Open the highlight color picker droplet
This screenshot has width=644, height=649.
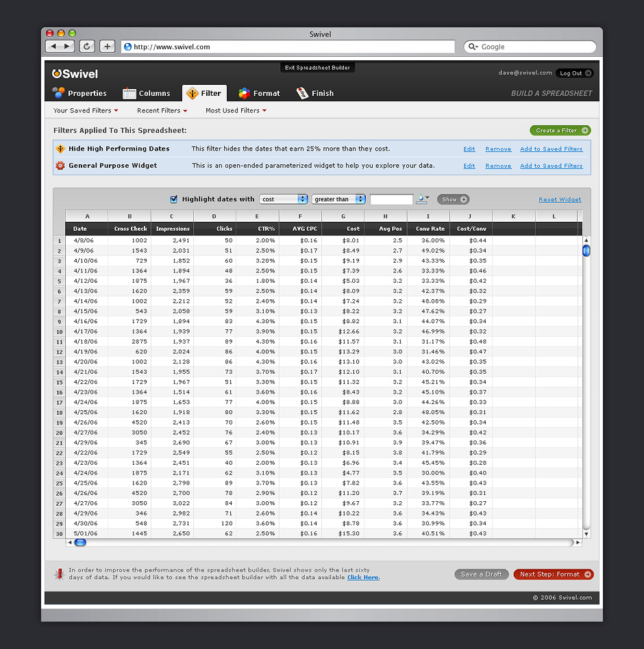point(422,199)
